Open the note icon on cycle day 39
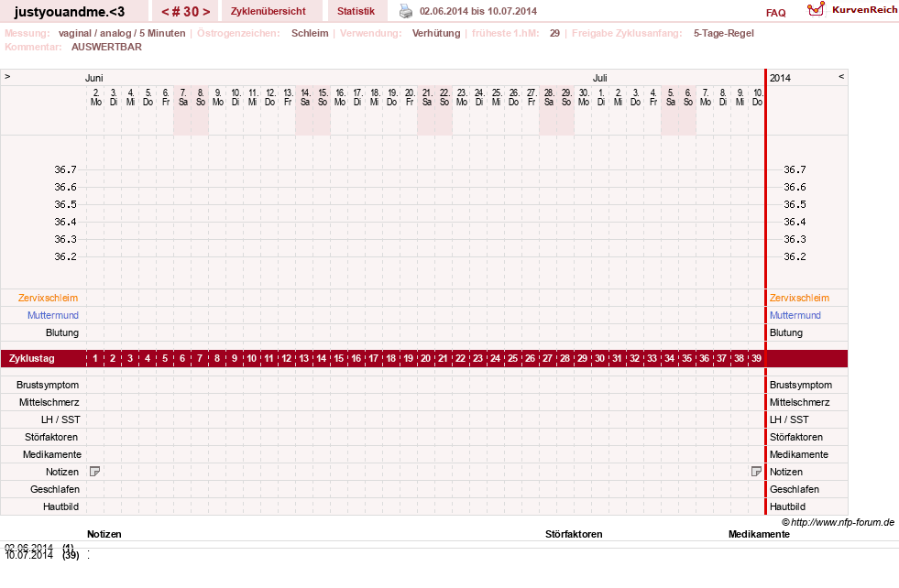Screen dimensions: 899x588 (x=756, y=471)
